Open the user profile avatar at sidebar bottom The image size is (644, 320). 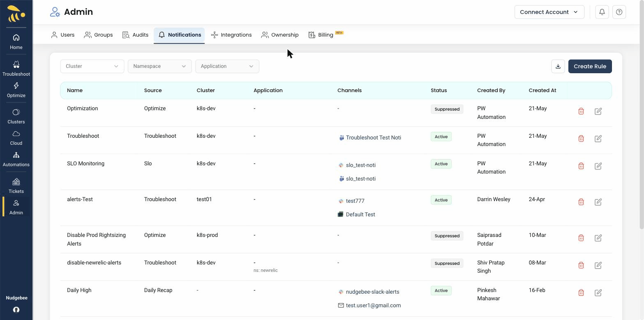point(16,310)
